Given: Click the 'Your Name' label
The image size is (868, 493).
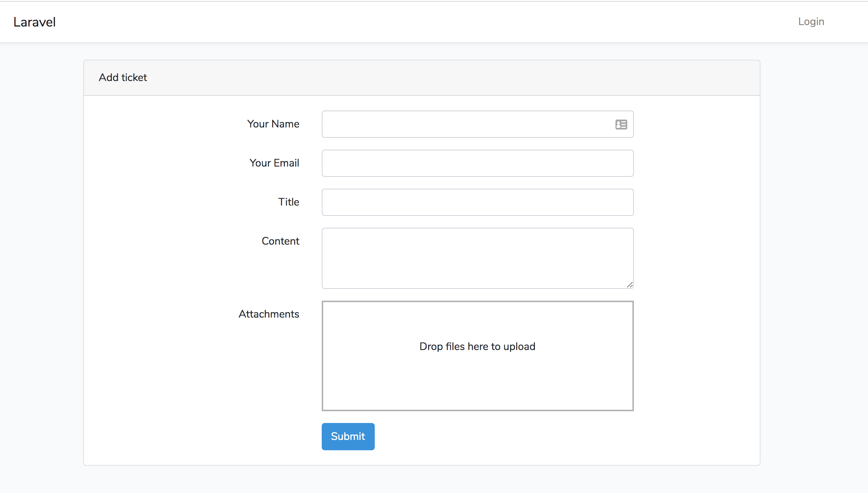Looking at the screenshot, I should click(273, 124).
